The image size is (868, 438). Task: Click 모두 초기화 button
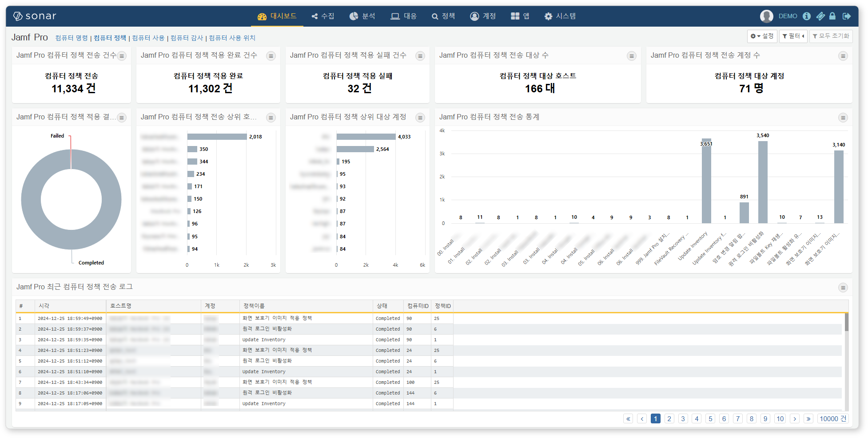point(831,36)
